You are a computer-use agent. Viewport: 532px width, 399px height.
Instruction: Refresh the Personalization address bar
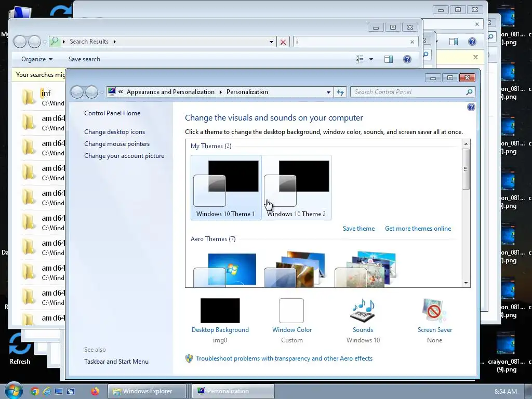coord(340,92)
